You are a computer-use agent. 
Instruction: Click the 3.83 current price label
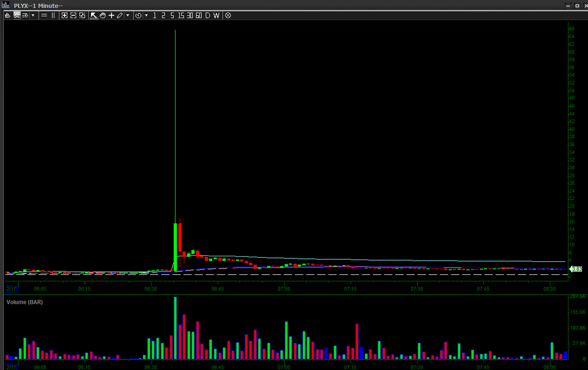(x=576, y=269)
